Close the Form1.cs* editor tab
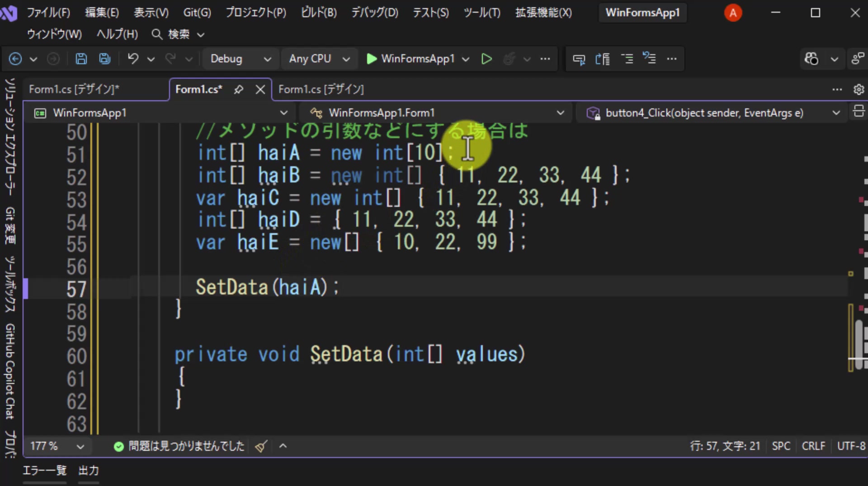 (260, 89)
